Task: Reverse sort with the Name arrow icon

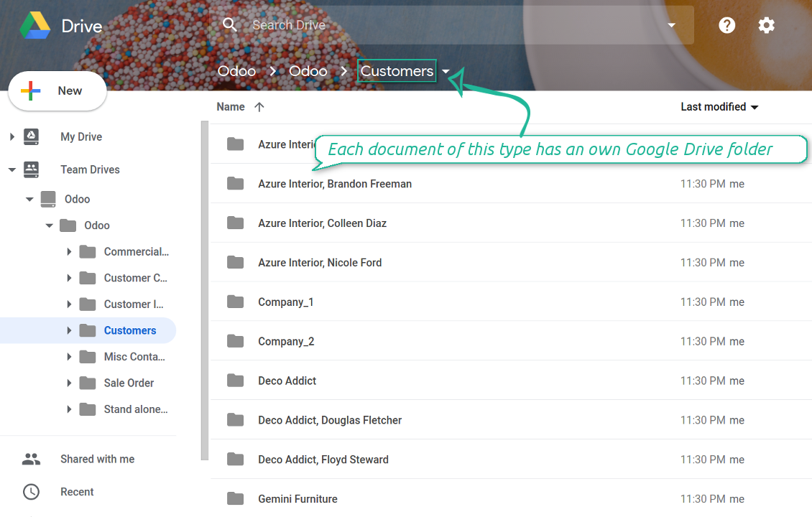Action: pyautogui.click(x=259, y=106)
